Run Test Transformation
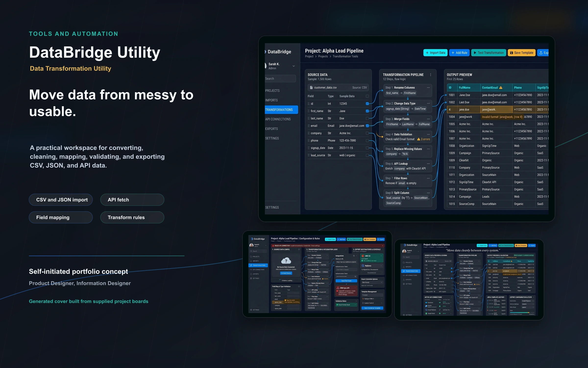Screen dimensions: 588x368 tap(489, 53)
